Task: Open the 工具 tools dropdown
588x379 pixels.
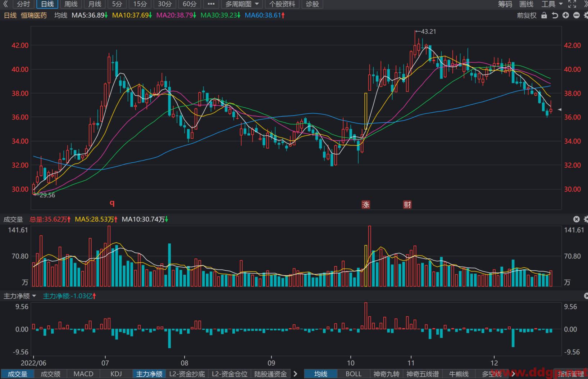Action: (552, 4)
